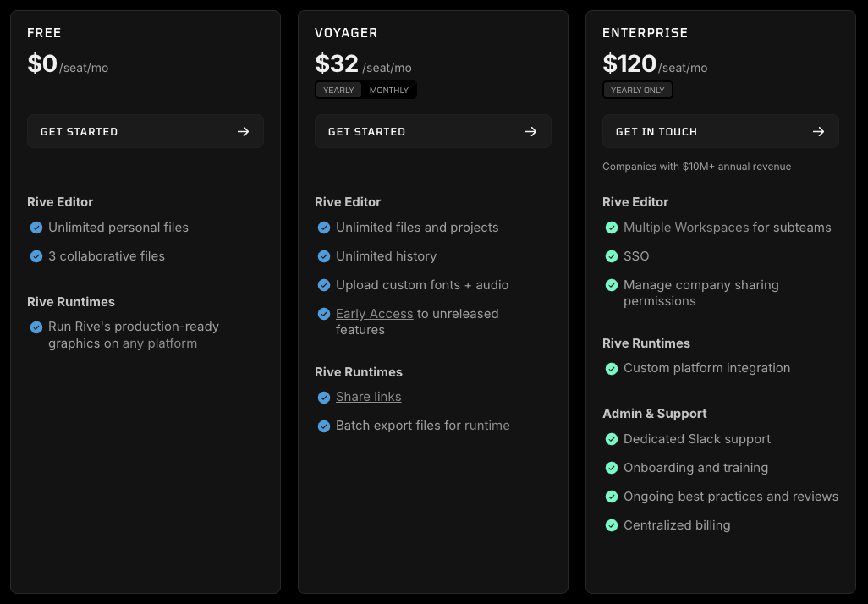
Task: Click the green checkmark icon beside SSO
Action: [x=612, y=256]
